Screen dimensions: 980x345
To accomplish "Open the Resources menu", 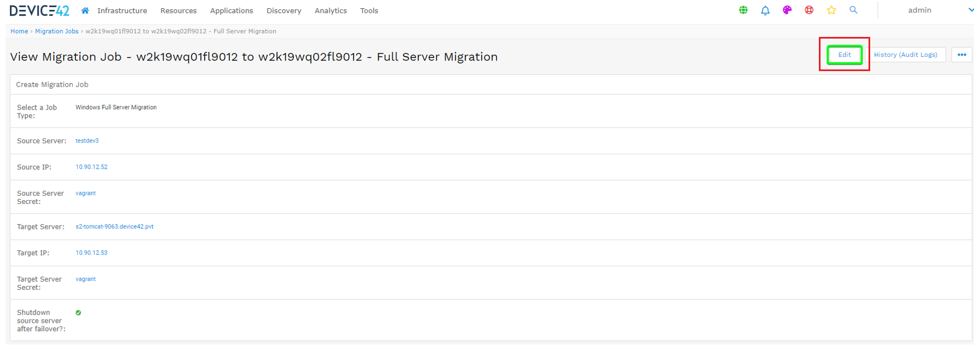I will [178, 10].
